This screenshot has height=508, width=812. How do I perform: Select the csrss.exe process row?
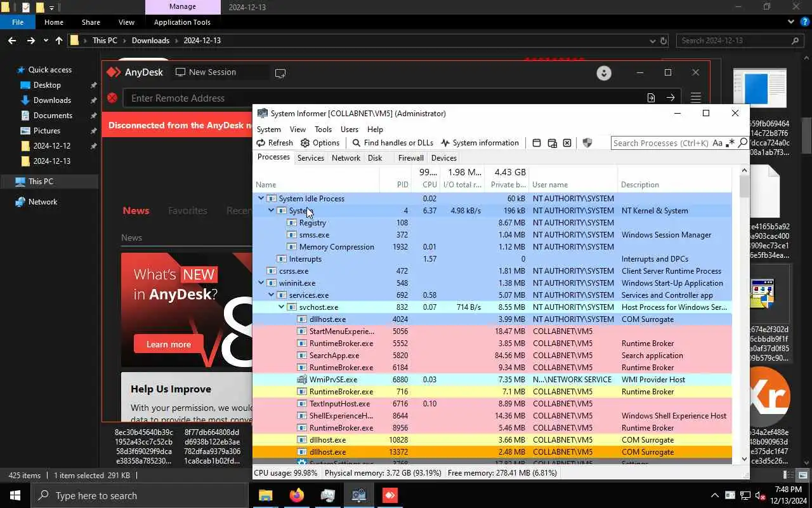492,271
